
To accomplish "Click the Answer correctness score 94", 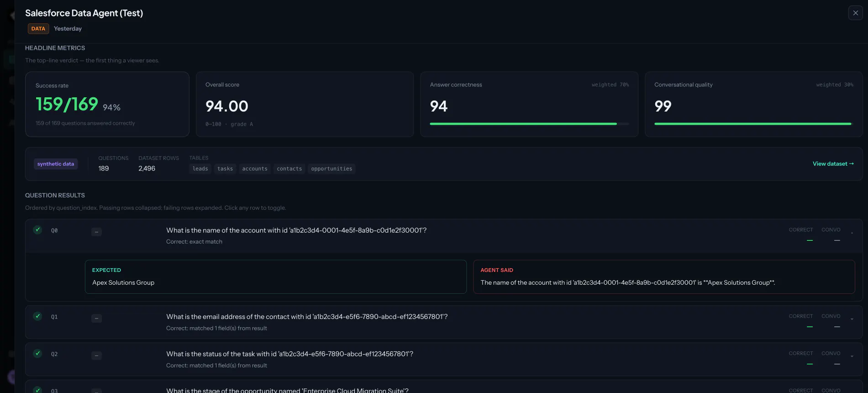I will point(439,106).
